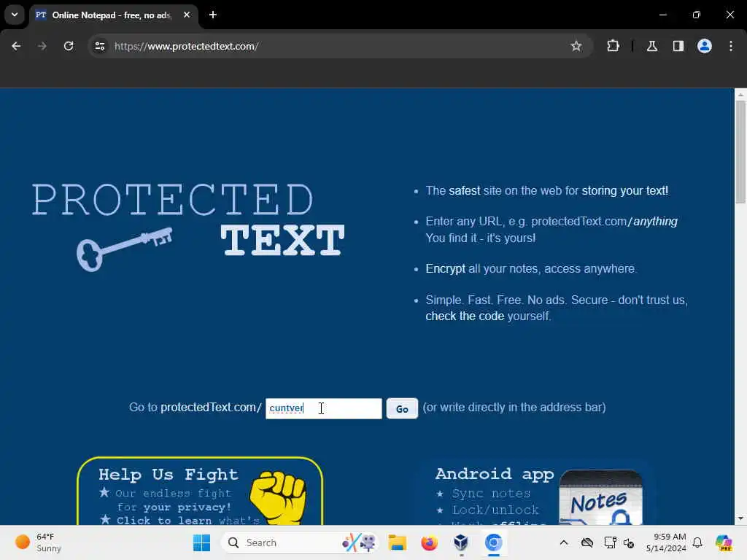Open the Help Us Fight banner
Screen dimensions: 747x560
(x=200, y=491)
